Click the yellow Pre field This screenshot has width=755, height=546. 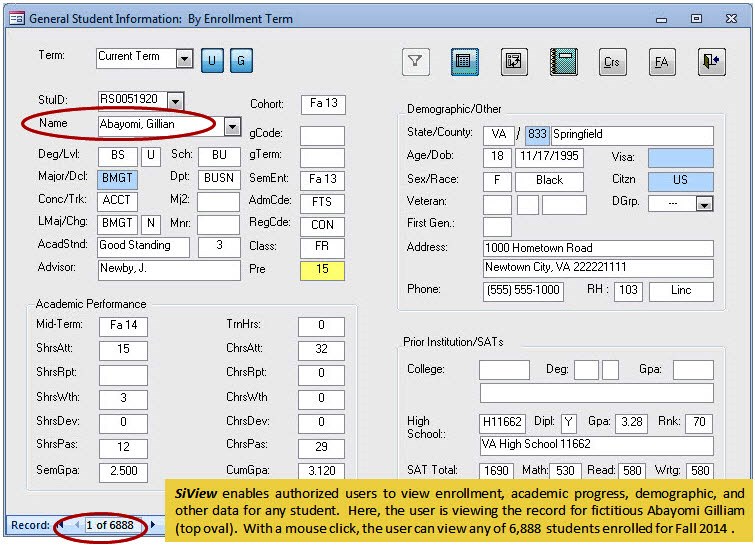click(x=322, y=270)
